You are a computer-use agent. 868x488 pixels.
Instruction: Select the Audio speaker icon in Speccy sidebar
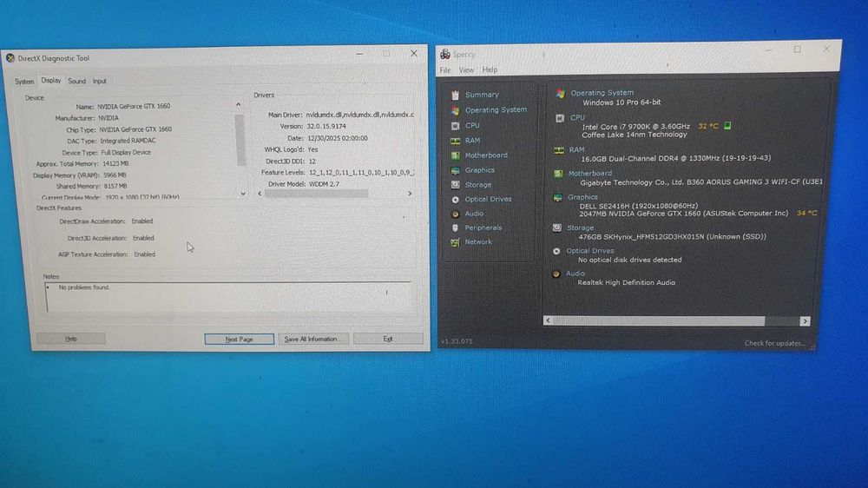(x=455, y=214)
